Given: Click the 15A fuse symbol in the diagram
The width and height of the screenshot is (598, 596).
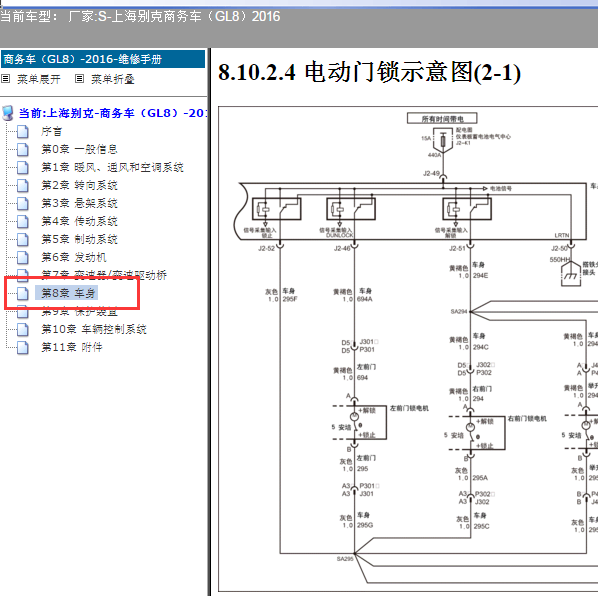Looking at the screenshot, I should 443,141.
